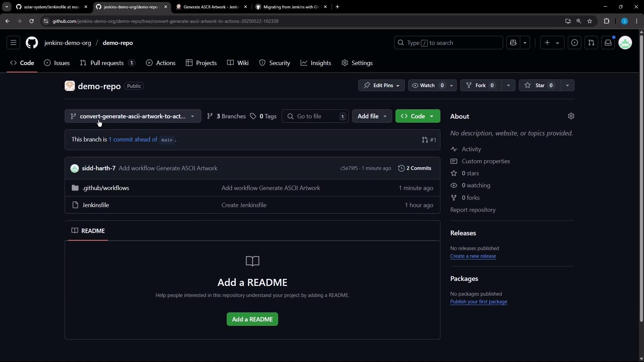Open the Jenkinsfile file
Screen dimensions: 644x362
(x=96, y=205)
